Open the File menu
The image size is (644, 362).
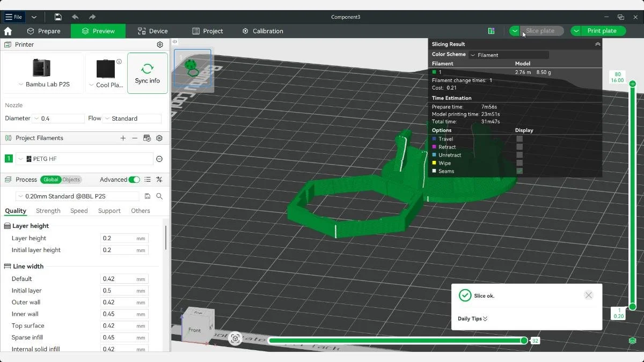(14, 17)
